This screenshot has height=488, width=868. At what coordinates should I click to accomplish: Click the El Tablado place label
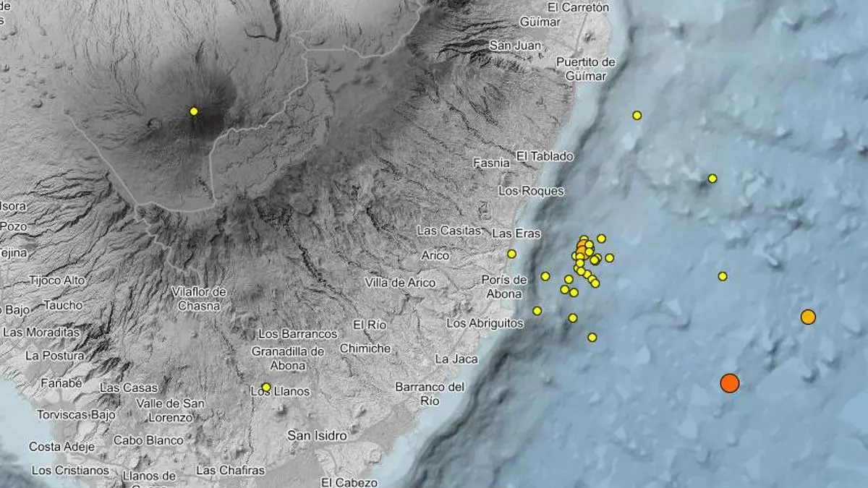[x=545, y=156]
